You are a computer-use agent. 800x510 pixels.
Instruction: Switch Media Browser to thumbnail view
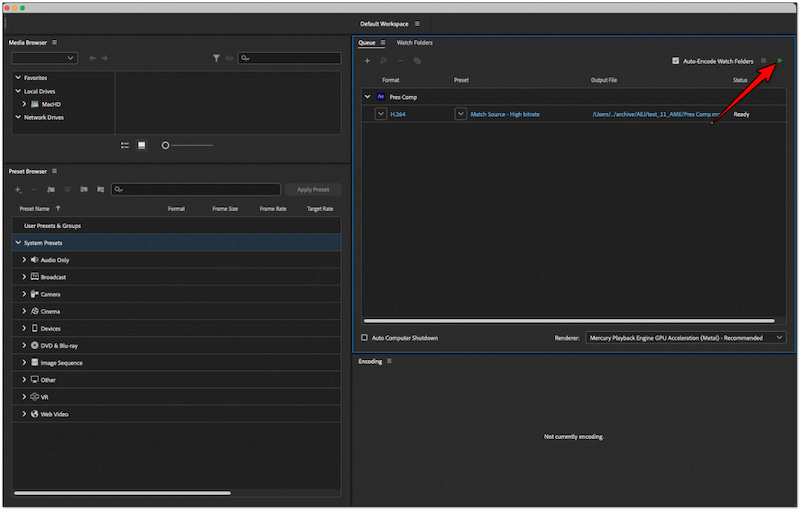tap(142, 145)
